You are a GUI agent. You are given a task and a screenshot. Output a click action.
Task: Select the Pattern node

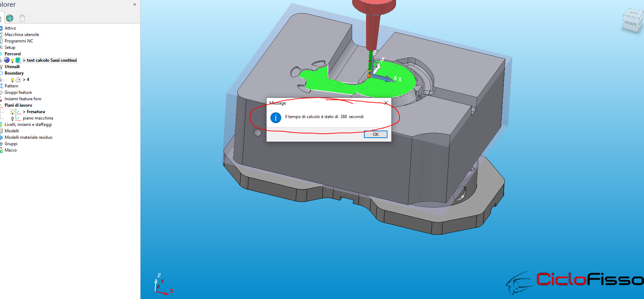[11, 86]
